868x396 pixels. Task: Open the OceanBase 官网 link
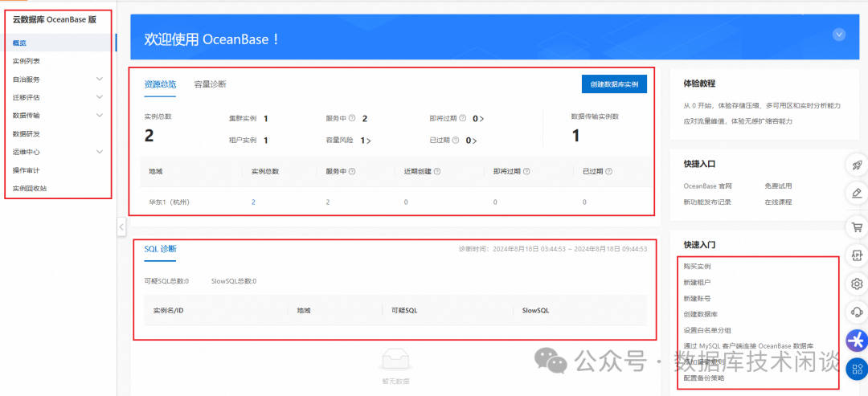(x=707, y=186)
